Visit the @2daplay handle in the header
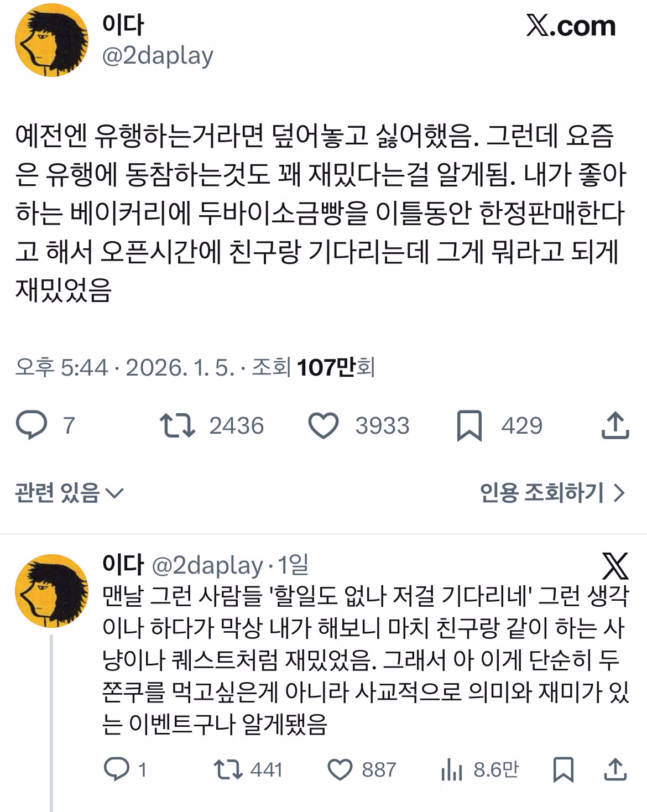Image resolution: width=647 pixels, height=812 pixels. tap(158, 56)
